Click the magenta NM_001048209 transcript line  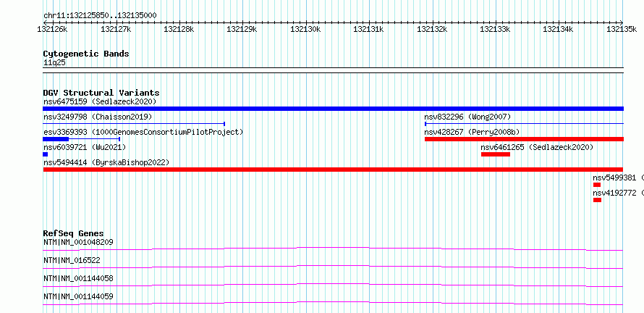(333, 249)
